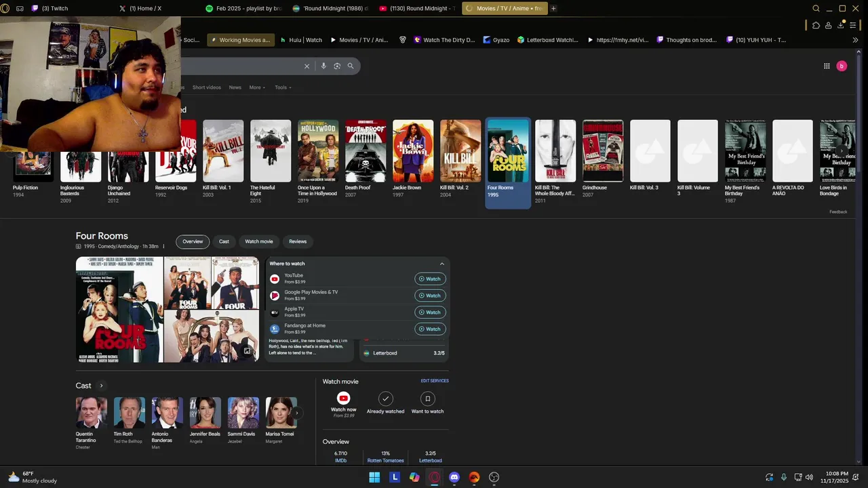868x488 pixels.
Task: Switch to 'Round Midnight (1986) tab
Action: pyautogui.click(x=330, y=8)
